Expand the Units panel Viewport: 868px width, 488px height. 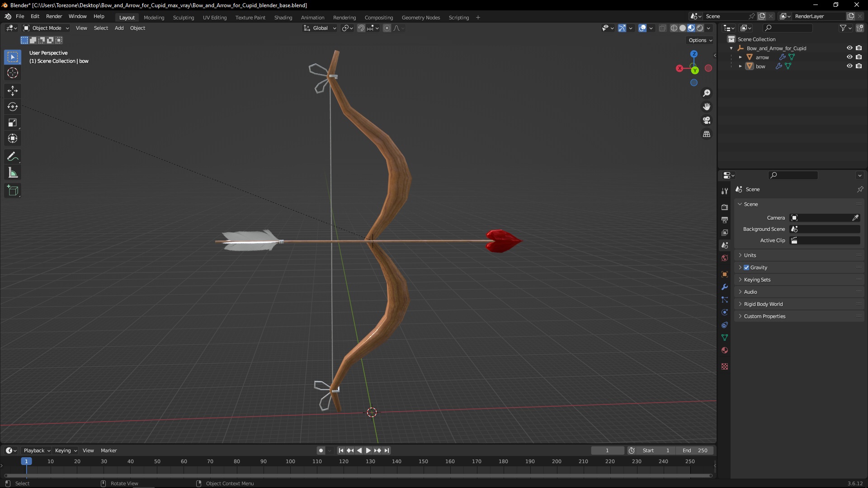pyautogui.click(x=750, y=255)
